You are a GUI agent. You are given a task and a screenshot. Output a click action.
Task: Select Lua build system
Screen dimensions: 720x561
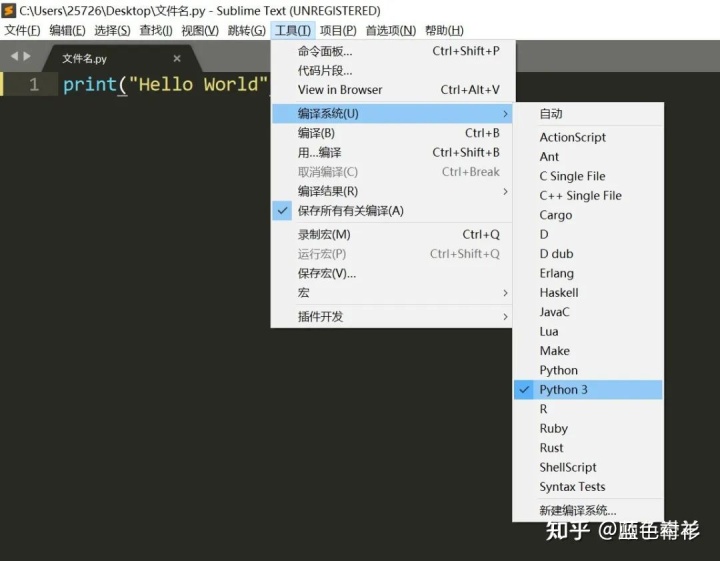[588, 331]
